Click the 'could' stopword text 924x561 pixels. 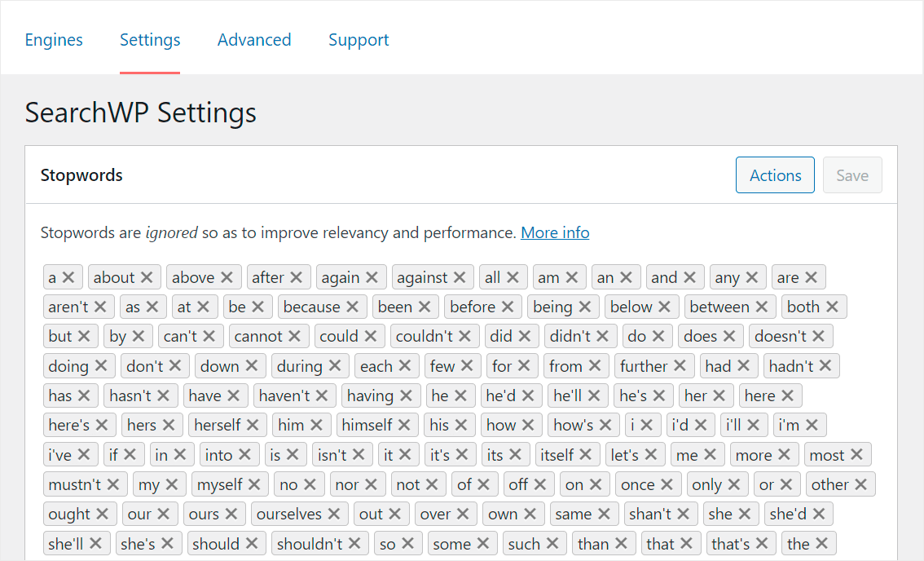click(x=339, y=336)
